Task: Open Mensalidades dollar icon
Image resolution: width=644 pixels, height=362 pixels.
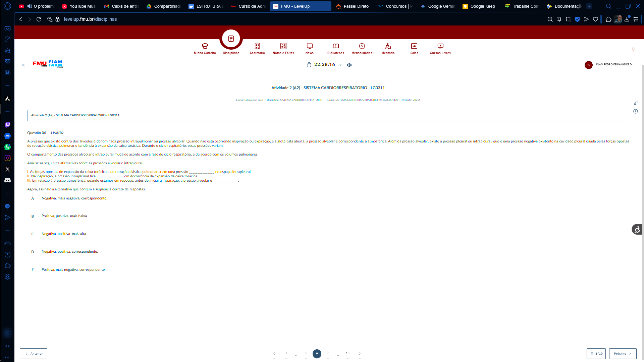Action: coord(362,46)
